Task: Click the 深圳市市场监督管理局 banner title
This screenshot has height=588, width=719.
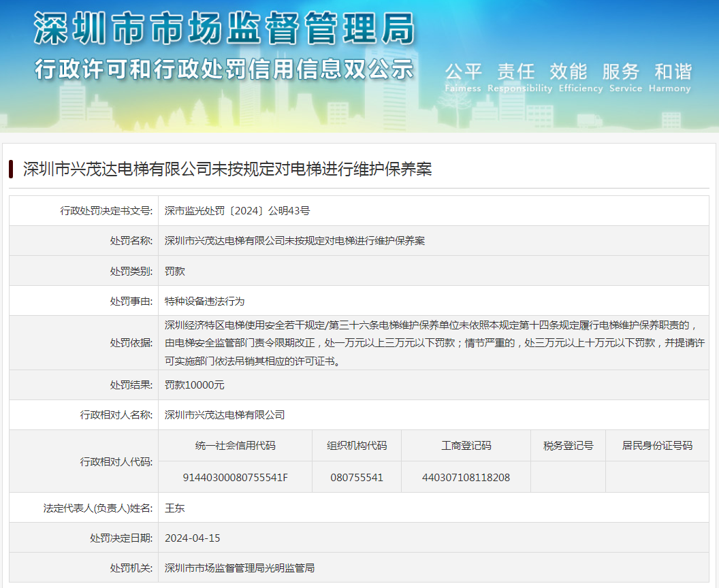Action: coord(224,29)
